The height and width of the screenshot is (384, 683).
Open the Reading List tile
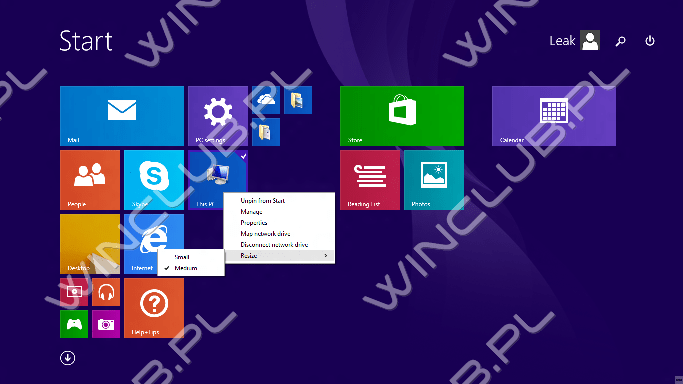tap(370, 180)
